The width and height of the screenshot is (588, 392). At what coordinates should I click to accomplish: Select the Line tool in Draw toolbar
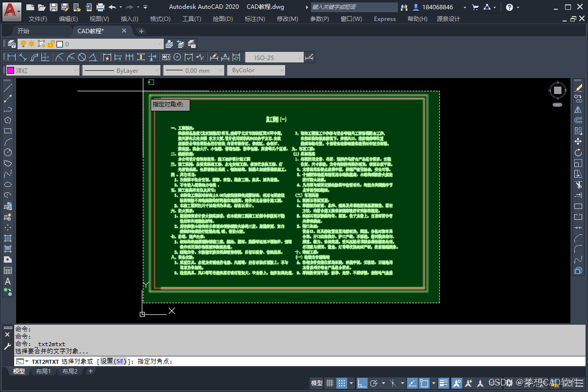[8, 88]
